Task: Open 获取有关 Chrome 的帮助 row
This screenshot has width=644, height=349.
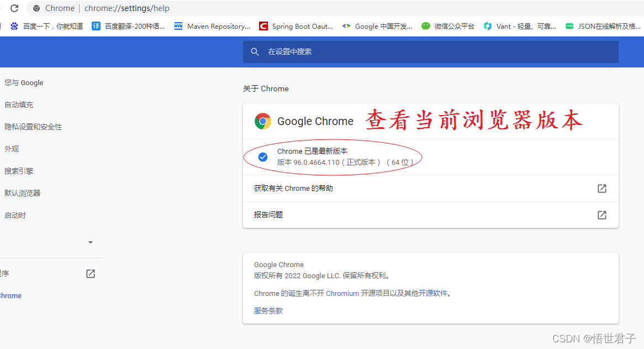Action: 430,188
